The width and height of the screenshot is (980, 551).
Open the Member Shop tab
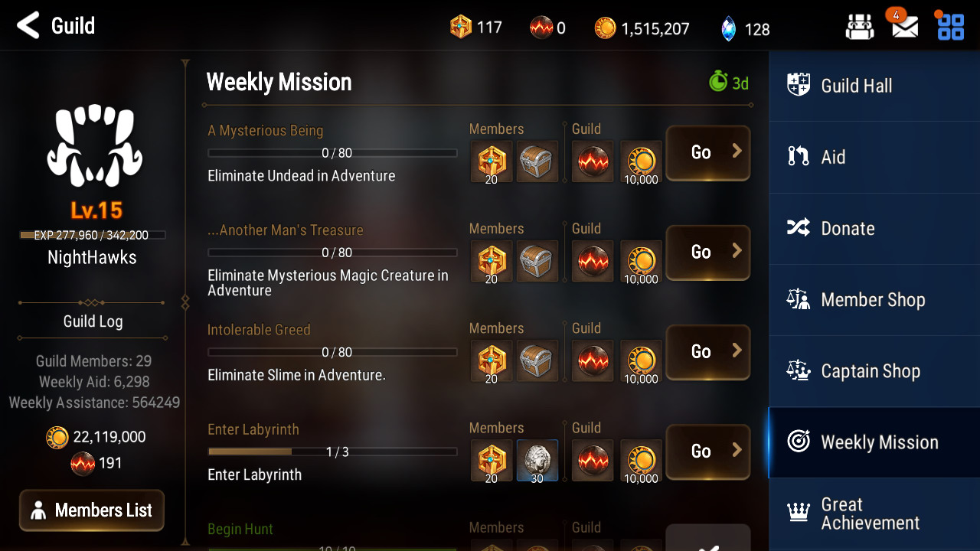coord(874,299)
